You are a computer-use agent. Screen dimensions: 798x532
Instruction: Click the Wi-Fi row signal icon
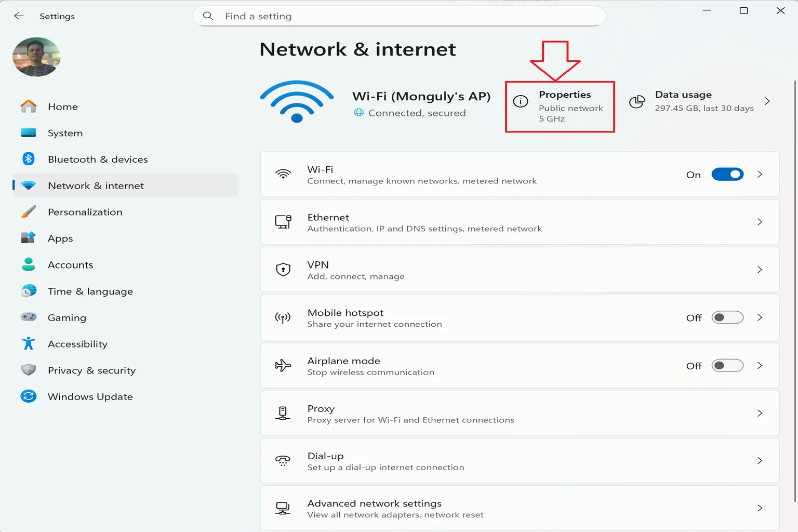[x=283, y=174]
